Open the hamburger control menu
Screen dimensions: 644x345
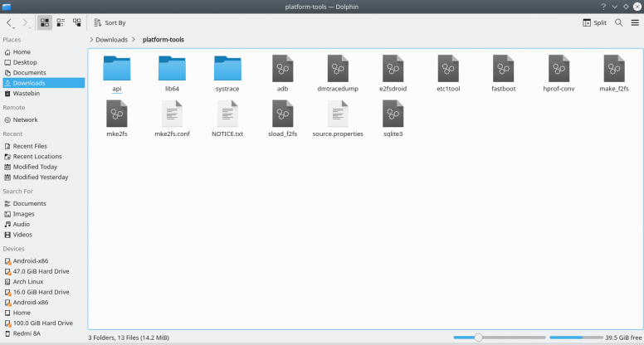[x=635, y=22]
